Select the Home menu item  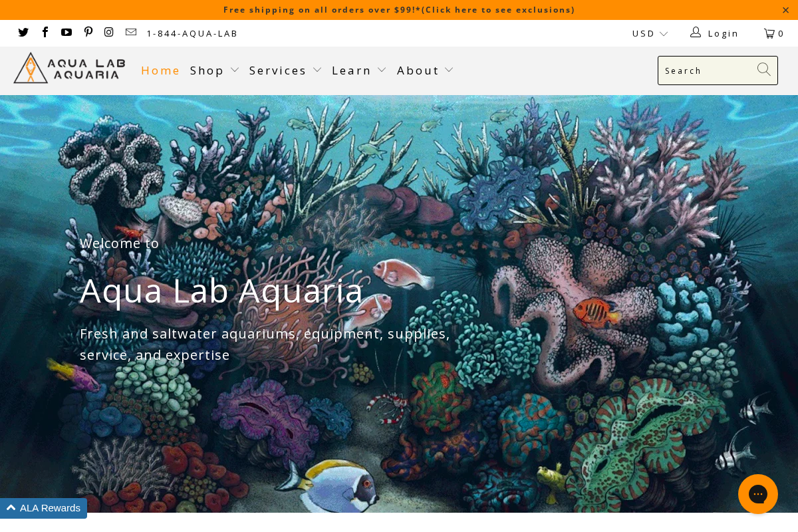(160, 70)
